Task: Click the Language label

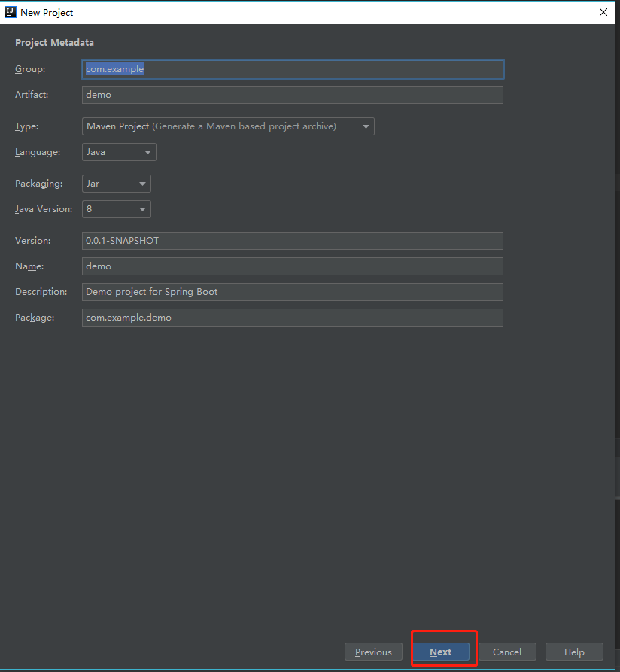Action: coord(38,152)
